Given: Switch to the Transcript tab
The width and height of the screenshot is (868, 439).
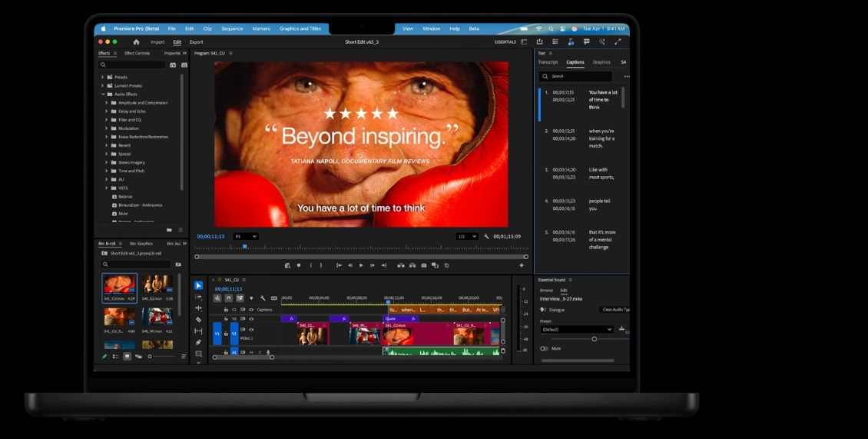Looking at the screenshot, I should tap(548, 62).
